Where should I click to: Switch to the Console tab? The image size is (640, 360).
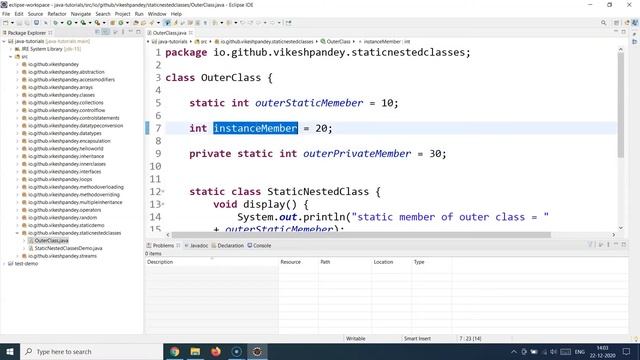[x=259, y=245]
